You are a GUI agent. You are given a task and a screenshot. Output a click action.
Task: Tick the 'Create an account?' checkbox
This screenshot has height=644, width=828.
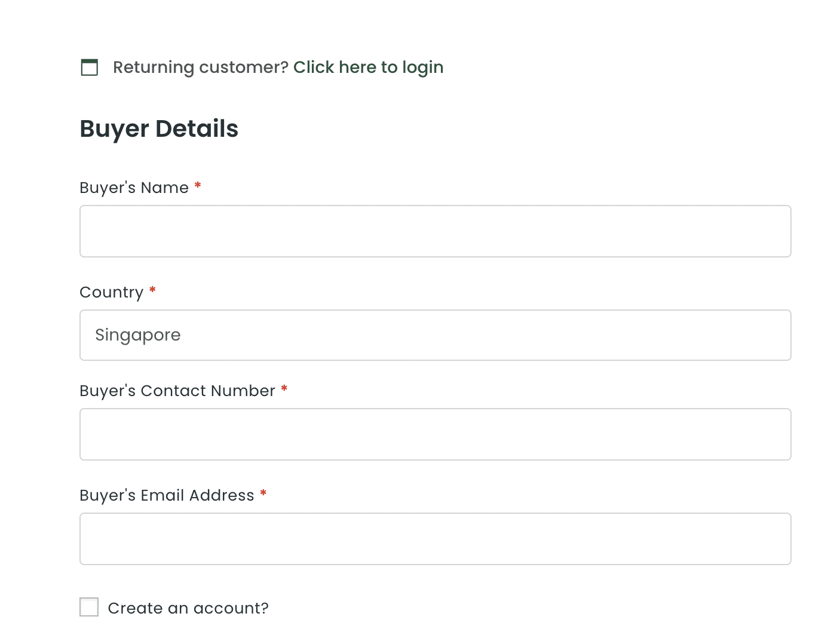coord(89,607)
